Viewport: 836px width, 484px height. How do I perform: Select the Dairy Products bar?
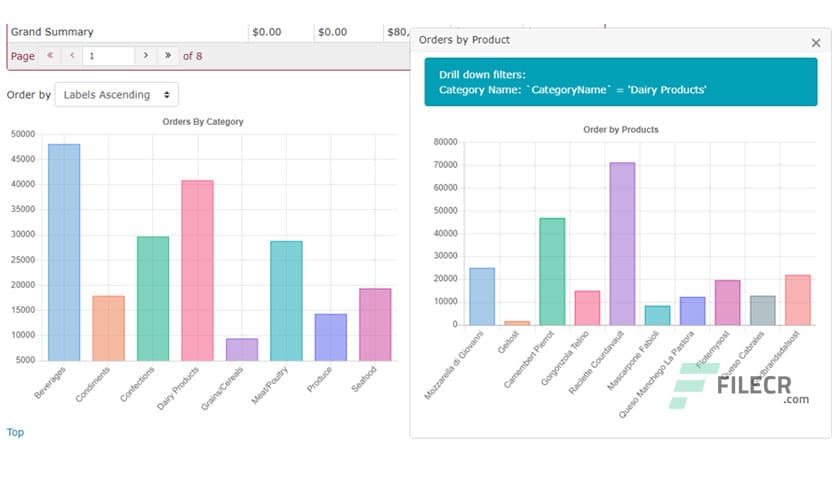pos(197,270)
